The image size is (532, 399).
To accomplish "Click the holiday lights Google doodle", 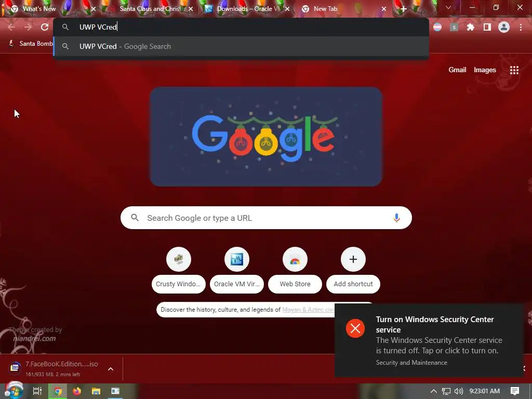I will click(266, 137).
